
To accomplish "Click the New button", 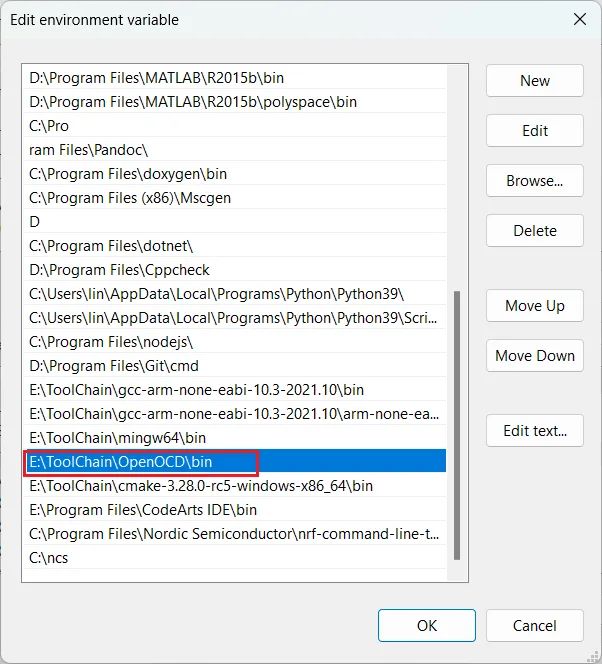I will point(535,81).
